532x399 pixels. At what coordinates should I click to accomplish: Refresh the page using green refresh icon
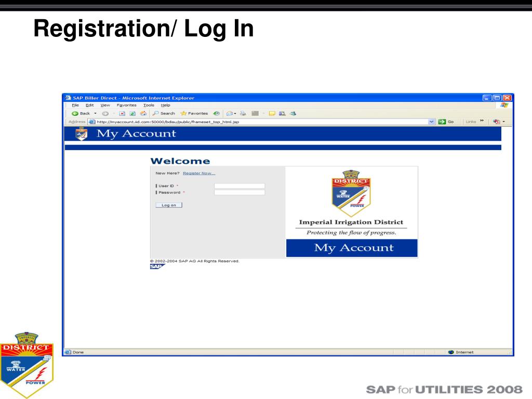132,113
